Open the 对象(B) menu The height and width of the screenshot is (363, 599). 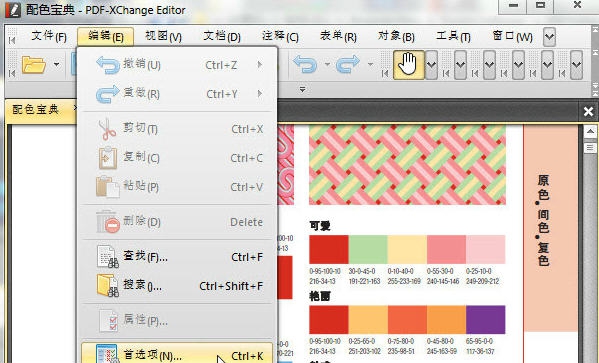point(396,37)
